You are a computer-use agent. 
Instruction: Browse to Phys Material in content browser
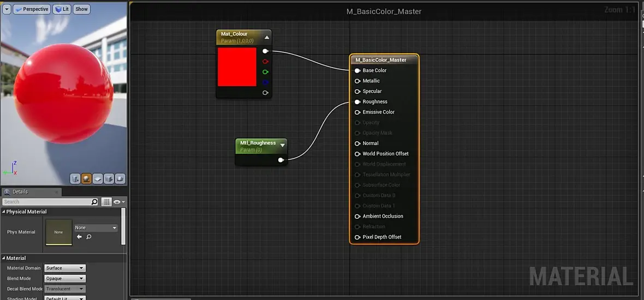coord(89,237)
